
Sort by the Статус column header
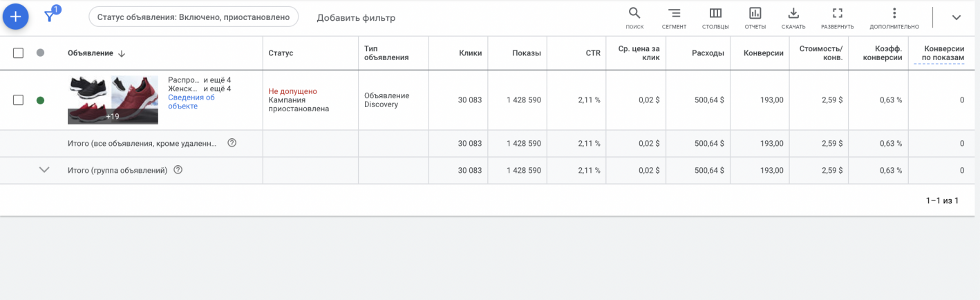281,53
